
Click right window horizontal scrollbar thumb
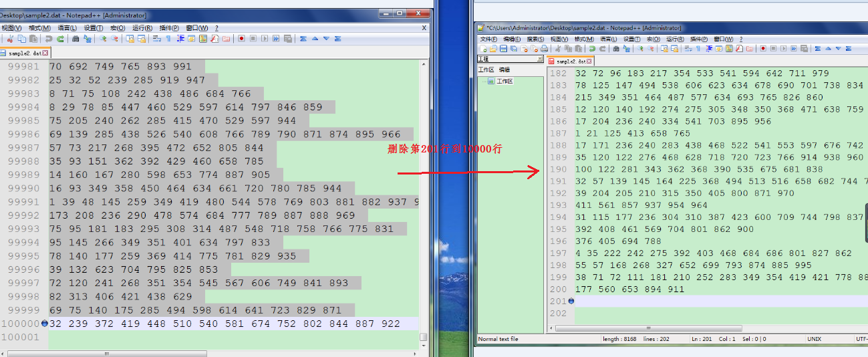[x=649, y=328]
